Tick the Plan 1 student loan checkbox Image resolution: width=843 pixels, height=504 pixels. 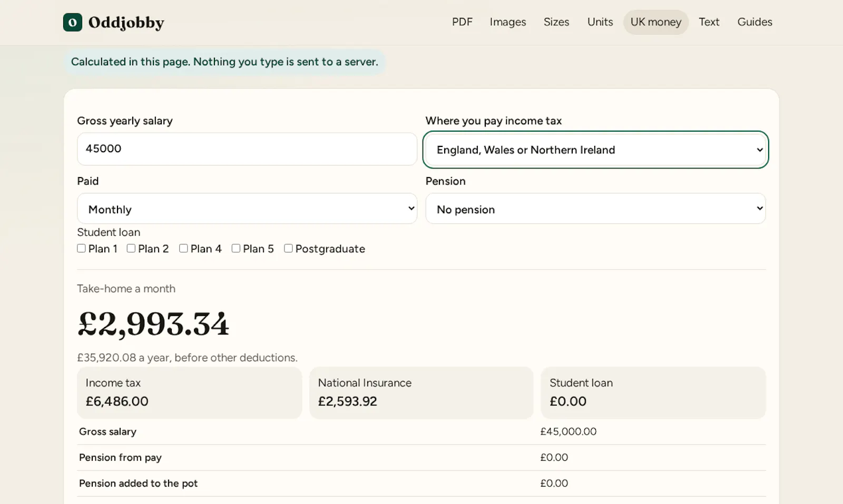click(x=81, y=248)
